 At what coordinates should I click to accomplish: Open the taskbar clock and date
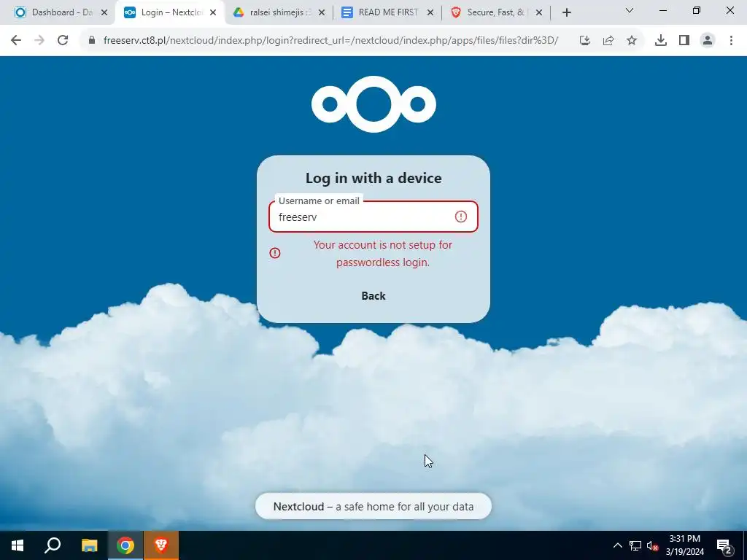tap(684, 545)
